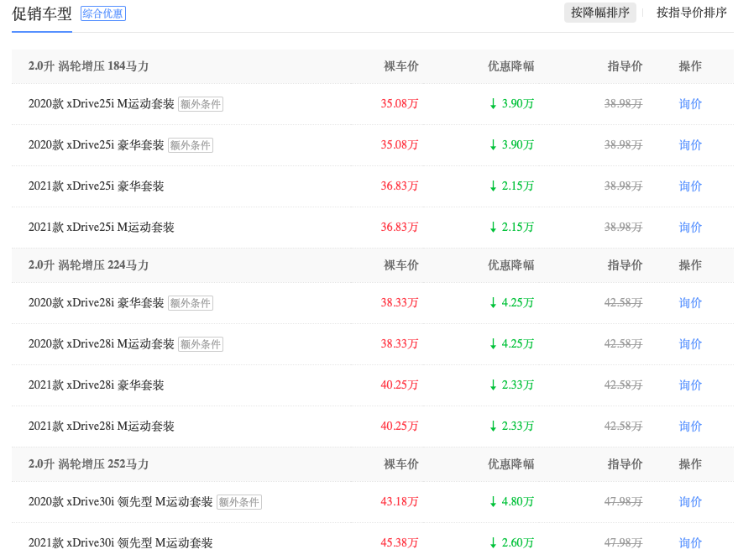738x560 pixels.
Task: Click the 2.0升 涡轮增压 224马力 group header
Action: click(88, 265)
